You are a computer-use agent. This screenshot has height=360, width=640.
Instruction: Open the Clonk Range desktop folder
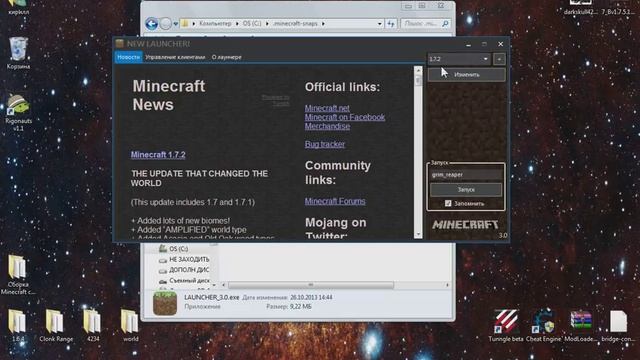tap(56, 325)
